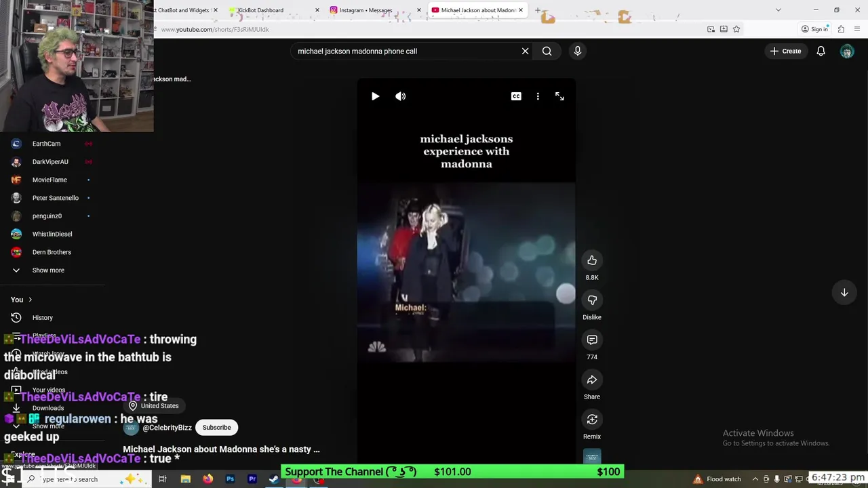868x488 pixels.
Task: Open Peter Santenello subscription channel
Action: tap(55, 198)
